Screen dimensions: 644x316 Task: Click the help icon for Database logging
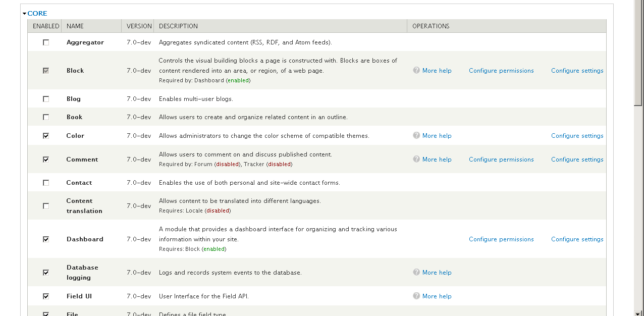tap(416, 272)
